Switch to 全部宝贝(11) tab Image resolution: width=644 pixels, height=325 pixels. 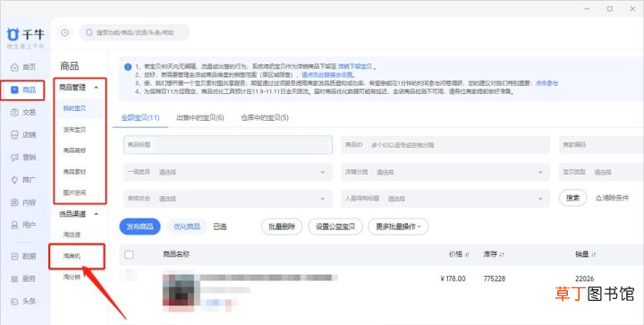point(140,118)
